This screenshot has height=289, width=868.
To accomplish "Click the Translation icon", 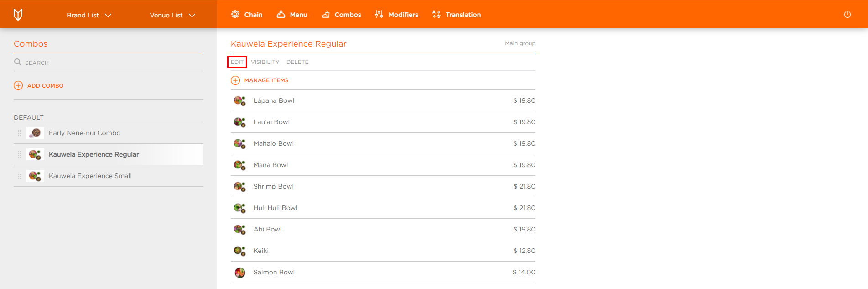I will coord(437,14).
